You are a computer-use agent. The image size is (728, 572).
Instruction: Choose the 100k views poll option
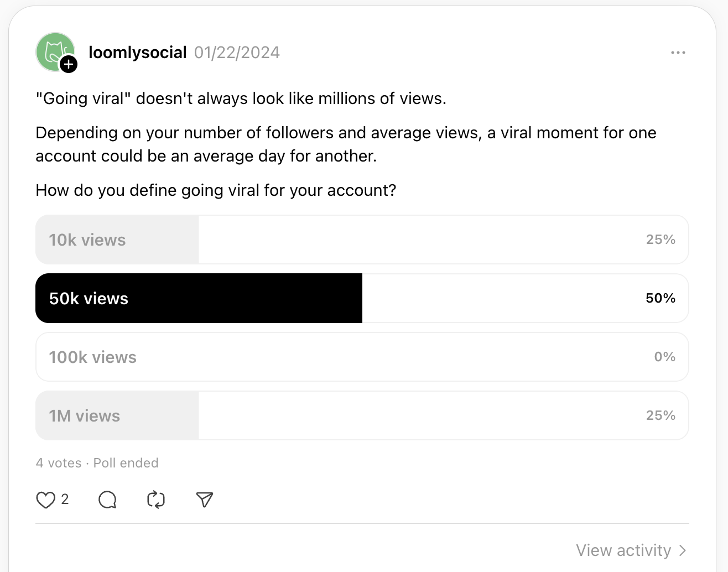point(362,357)
